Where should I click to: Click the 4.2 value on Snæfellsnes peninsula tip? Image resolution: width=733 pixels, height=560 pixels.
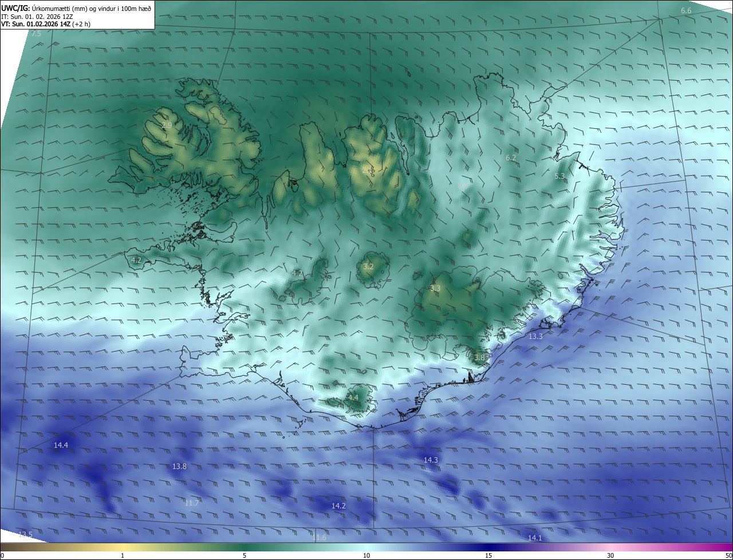click(x=136, y=260)
